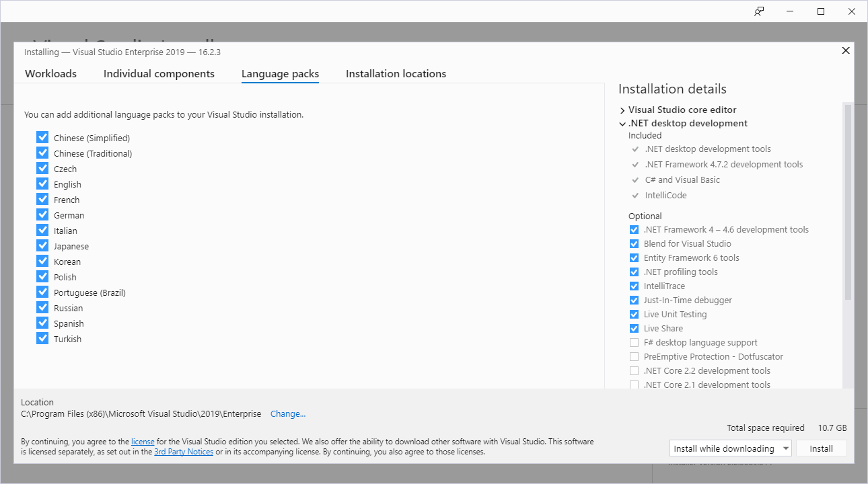This screenshot has height=484, width=868.
Task: Toggle the English language pack
Action: tap(42, 184)
